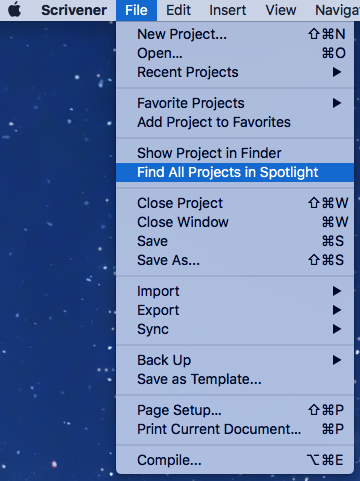Viewport: 360px width, 481px height.
Task: Expand the Recent Projects submenu
Action: tap(235, 72)
